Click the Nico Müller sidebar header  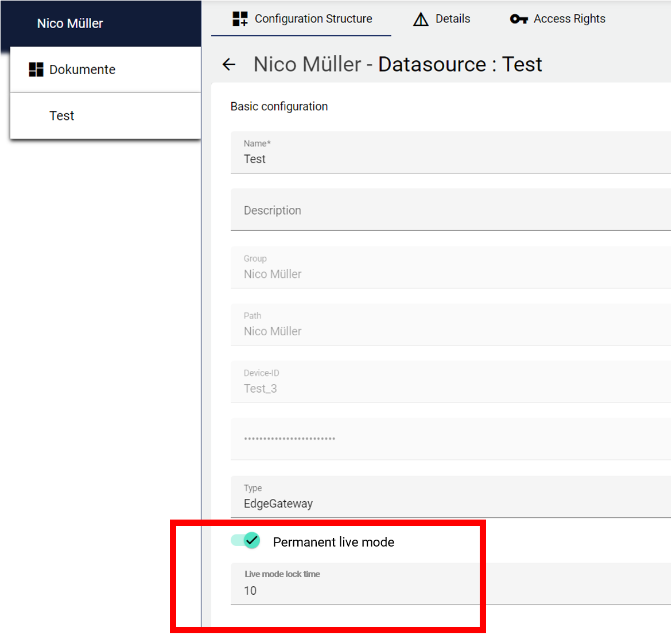pyautogui.click(x=70, y=24)
